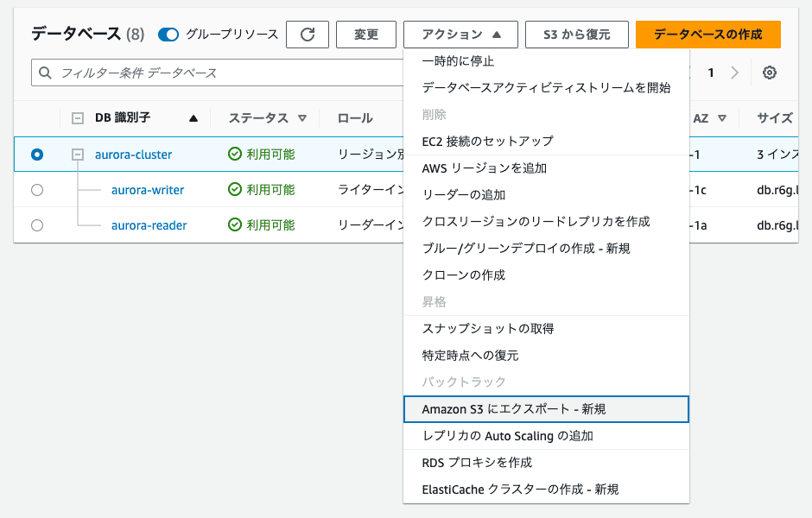Click the データベースの作成 orange button
The image size is (812, 518).
pyautogui.click(x=707, y=35)
